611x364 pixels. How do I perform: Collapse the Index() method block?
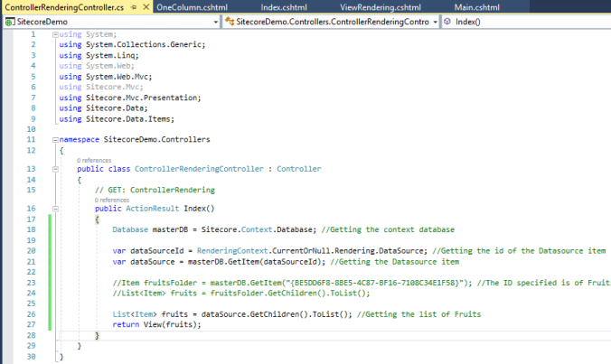click(54, 208)
